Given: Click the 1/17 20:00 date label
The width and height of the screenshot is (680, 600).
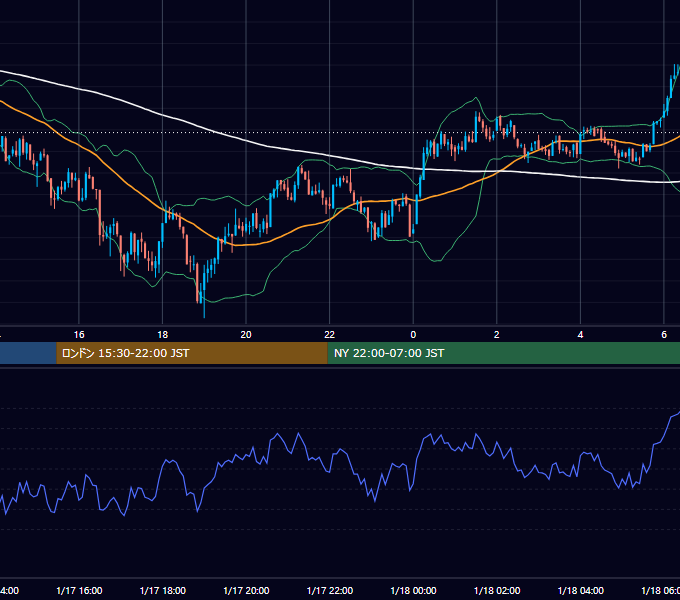Looking at the screenshot, I should [x=246, y=590].
